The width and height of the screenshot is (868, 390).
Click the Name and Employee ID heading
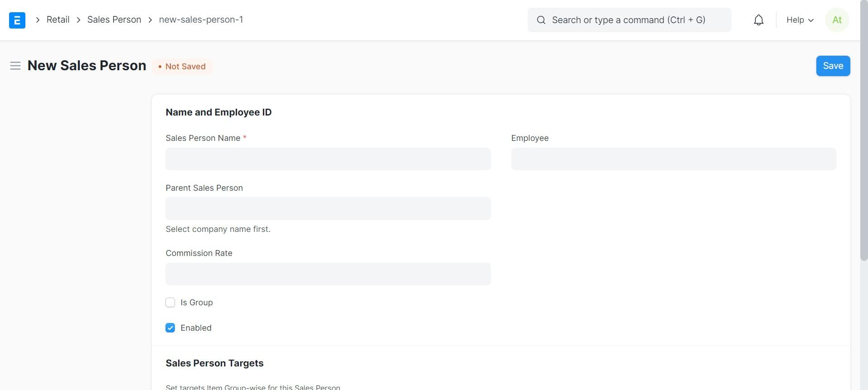point(218,112)
